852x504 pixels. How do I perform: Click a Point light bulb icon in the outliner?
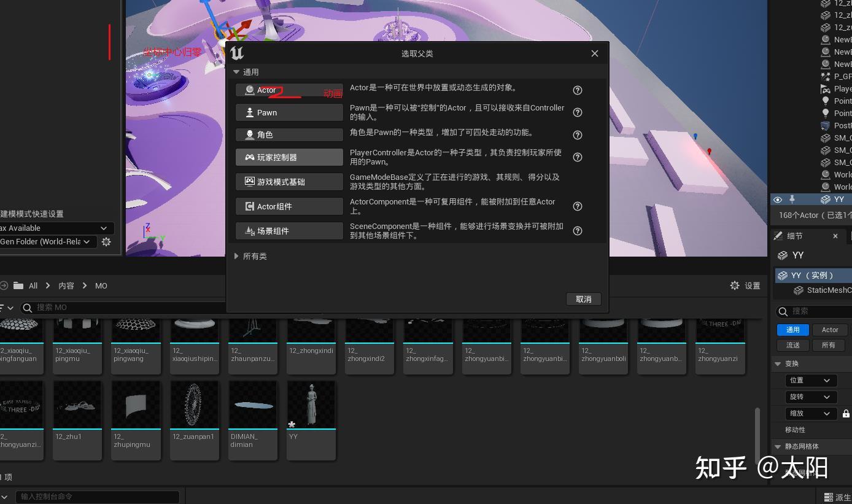pyautogui.click(x=826, y=101)
